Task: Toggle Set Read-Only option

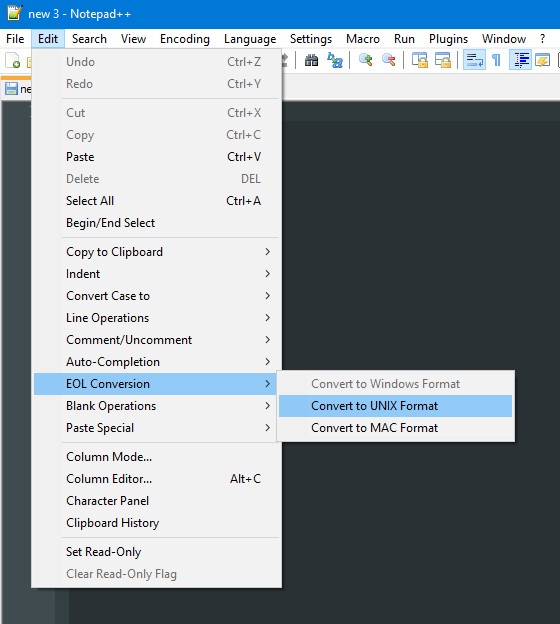Action: (x=155, y=552)
